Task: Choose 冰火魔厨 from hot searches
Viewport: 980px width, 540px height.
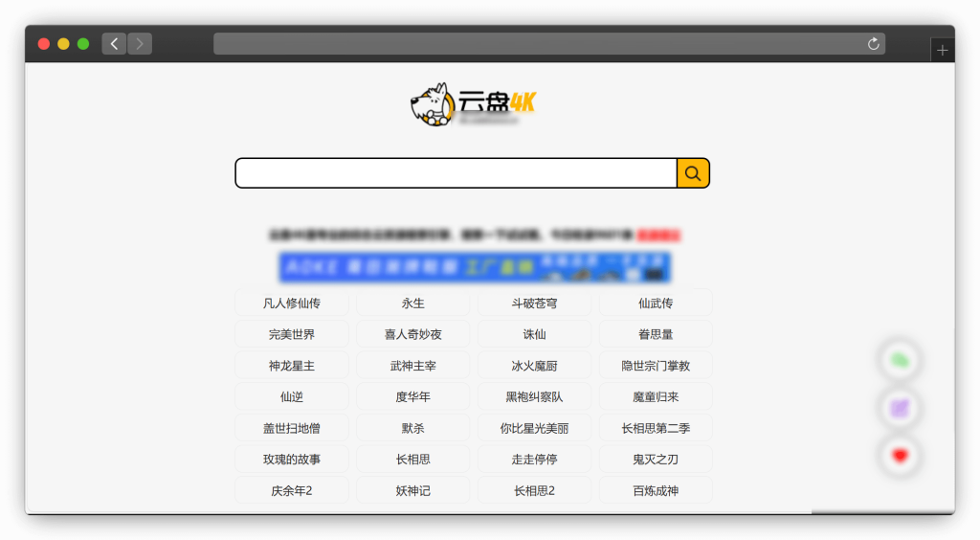Action: [x=534, y=366]
